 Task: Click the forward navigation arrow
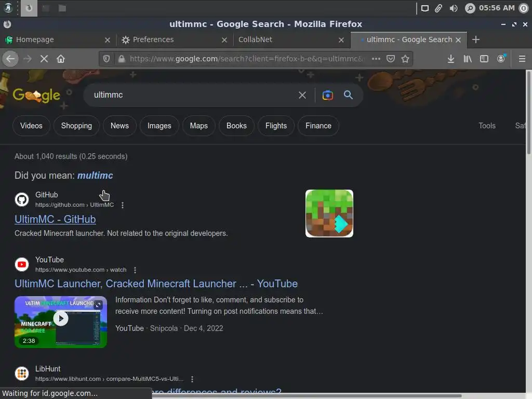(x=28, y=59)
